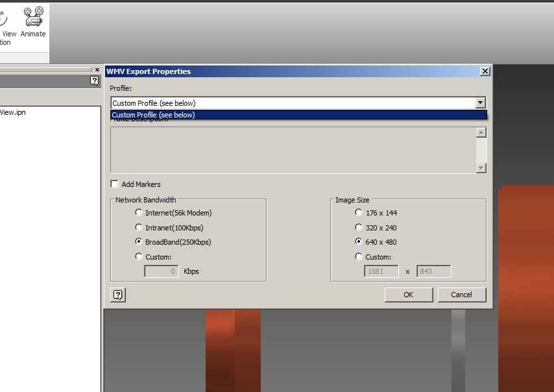Select the Internet(56k Modem) bandwidth option
Viewport: 554px width, 392px height.
pyautogui.click(x=138, y=212)
